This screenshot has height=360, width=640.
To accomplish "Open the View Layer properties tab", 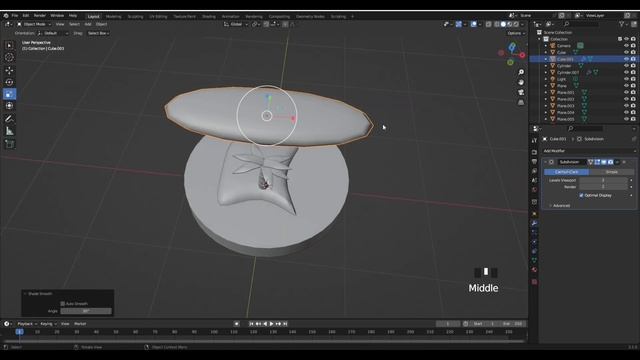I will tap(534, 171).
